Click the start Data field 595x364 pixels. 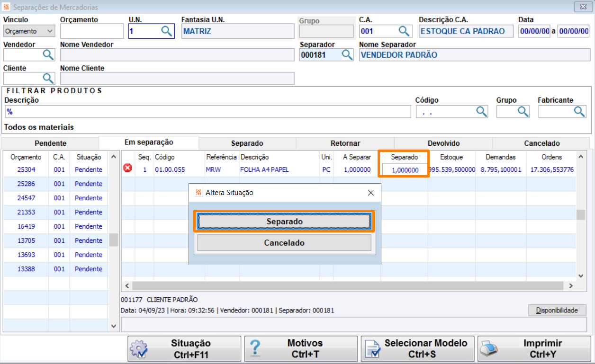click(534, 31)
